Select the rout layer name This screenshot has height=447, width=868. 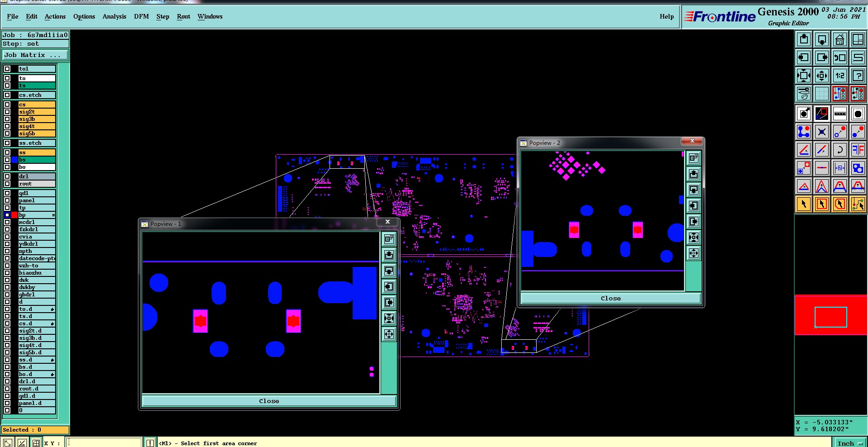click(37, 184)
